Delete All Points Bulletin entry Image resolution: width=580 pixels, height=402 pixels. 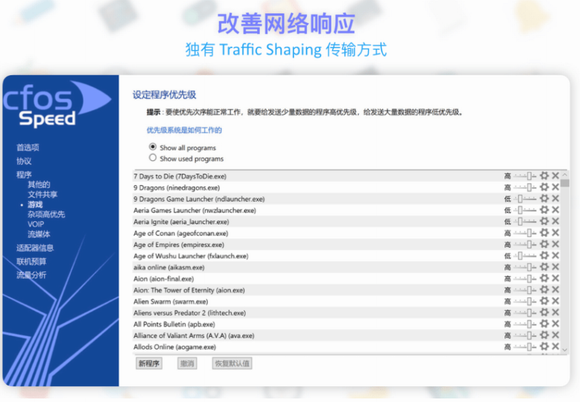click(555, 324)
